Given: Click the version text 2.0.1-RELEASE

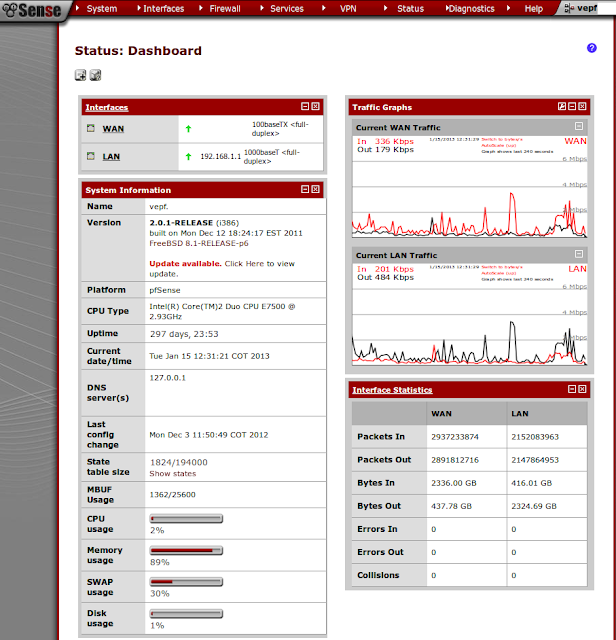Looking at the screenshot, I should coord(181,223).
